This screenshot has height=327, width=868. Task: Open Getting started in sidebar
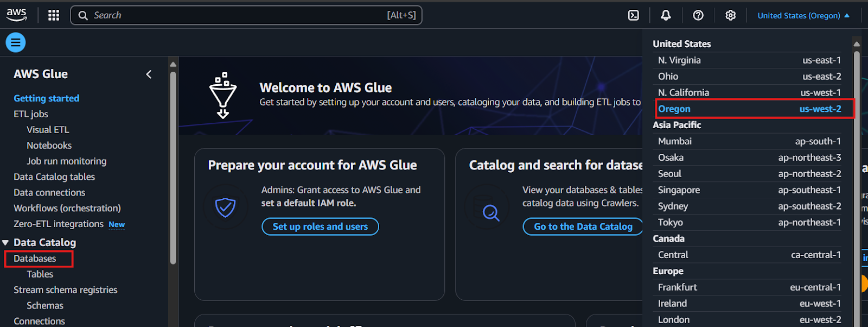47,98
